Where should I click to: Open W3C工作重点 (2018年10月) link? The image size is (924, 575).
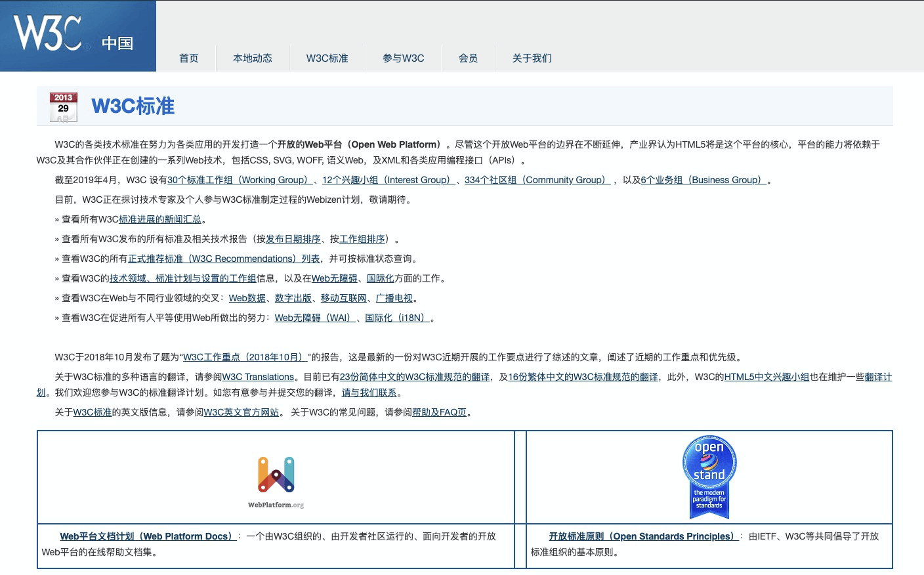[245, 357]
